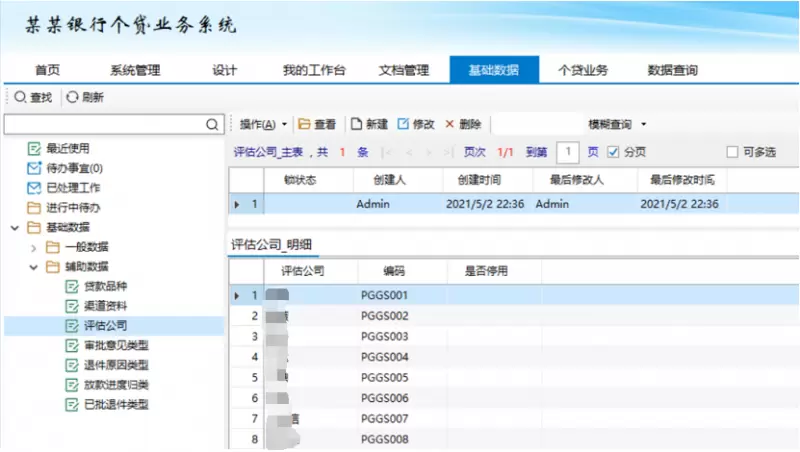Toggle the 分页 checkbox
Image resolution: width=800 pixels, height=452 pixels.
tap(614, 152)
